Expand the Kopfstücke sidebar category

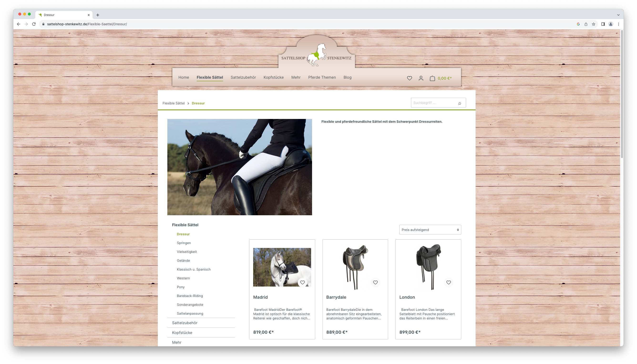(x=182, y=333)
